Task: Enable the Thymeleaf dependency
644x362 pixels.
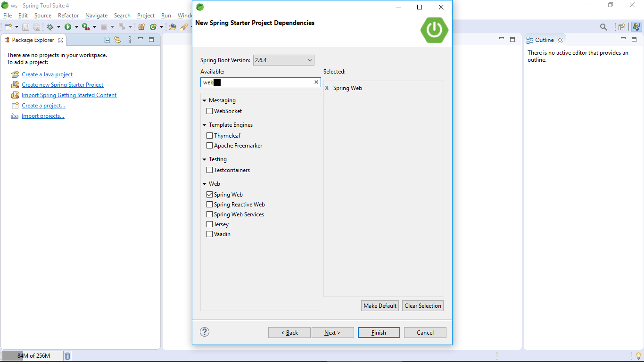Action: (x=210, y=135)
